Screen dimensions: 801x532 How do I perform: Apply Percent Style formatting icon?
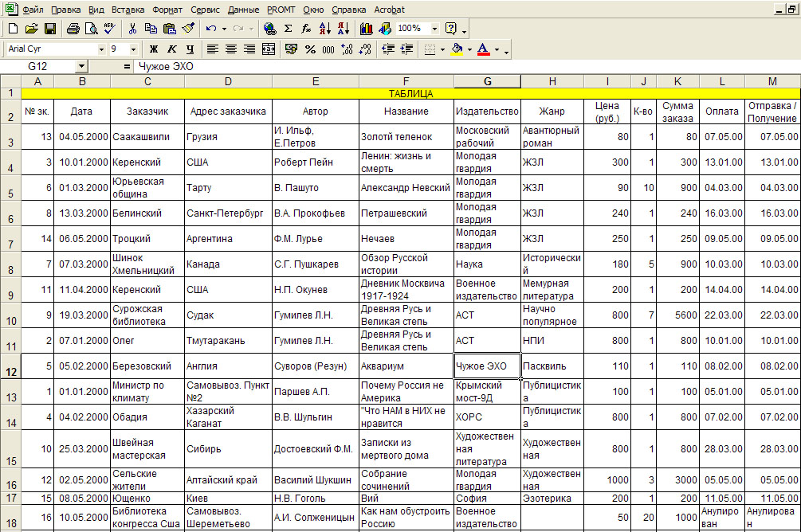click(x=309, y=49)
